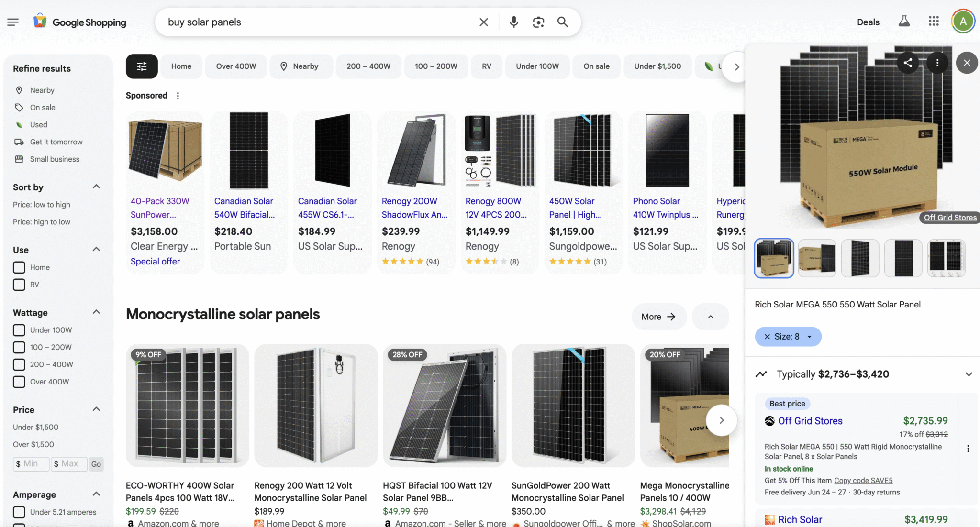Open search by image camera icon
980x527 pixels.
[x=538, y=22]
